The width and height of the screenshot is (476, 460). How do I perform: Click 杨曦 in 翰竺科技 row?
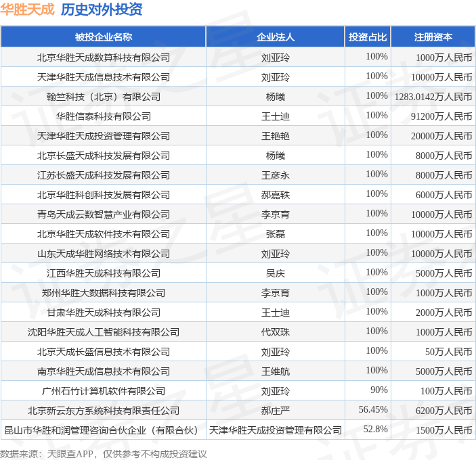pos(276,97)
